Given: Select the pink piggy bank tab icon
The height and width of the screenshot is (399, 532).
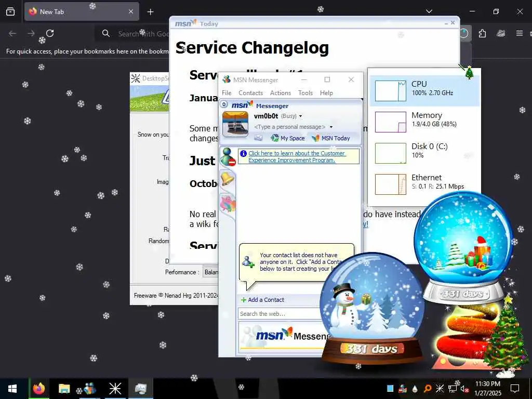Looking at the screenshot, I should 228,203.
